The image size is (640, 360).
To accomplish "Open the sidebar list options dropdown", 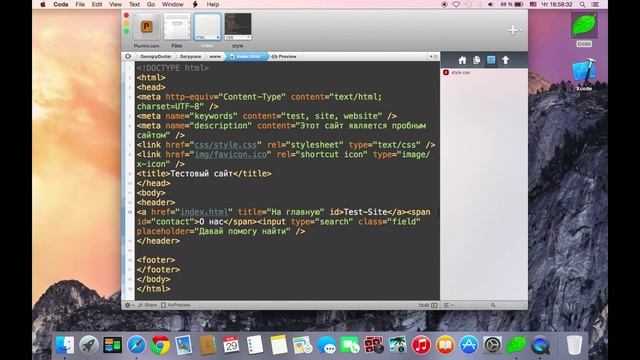I will [x=449, y=305].
